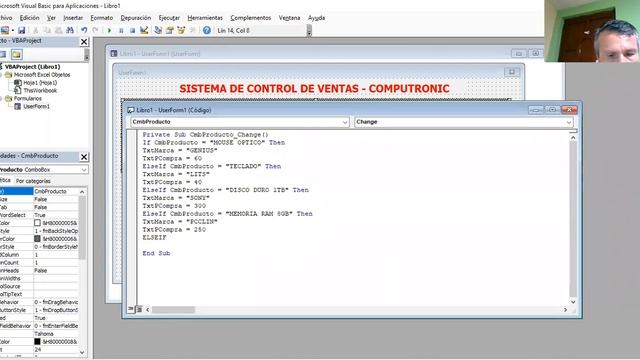Click the End Sub line in code
Screen dimensions: 640x360
pyautogui.click(x=156, y=253)
